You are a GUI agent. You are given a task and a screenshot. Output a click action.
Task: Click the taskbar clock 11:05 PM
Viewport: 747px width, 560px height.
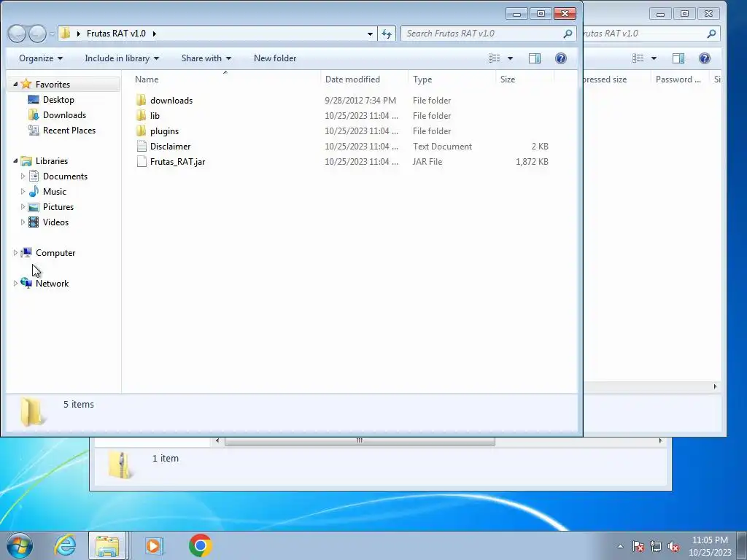click(710, 540)
